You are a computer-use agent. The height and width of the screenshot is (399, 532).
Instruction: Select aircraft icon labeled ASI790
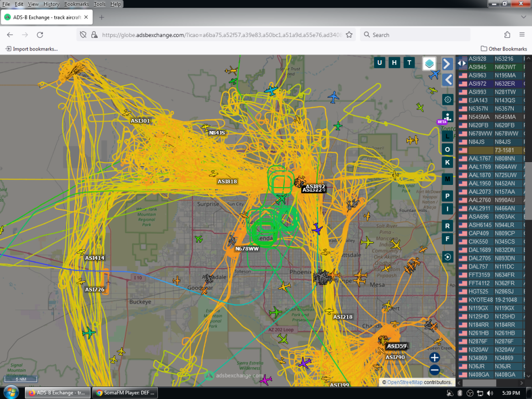pos(381,351)
